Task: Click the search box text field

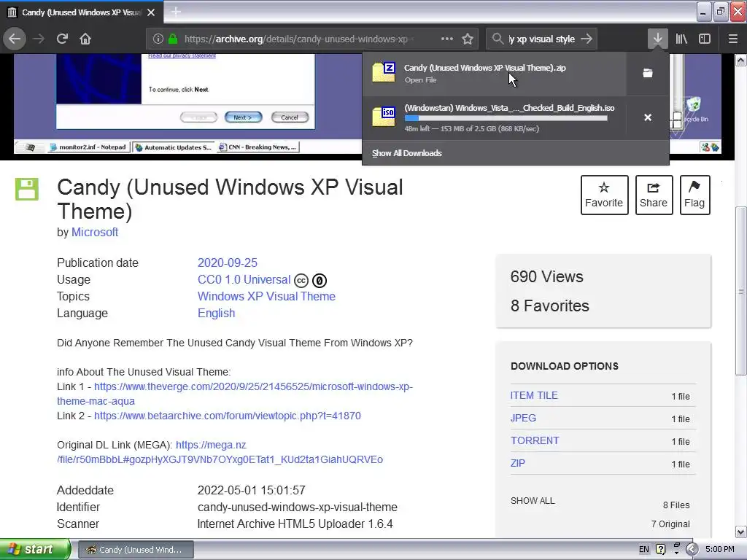Action: (x=542, y=39)
